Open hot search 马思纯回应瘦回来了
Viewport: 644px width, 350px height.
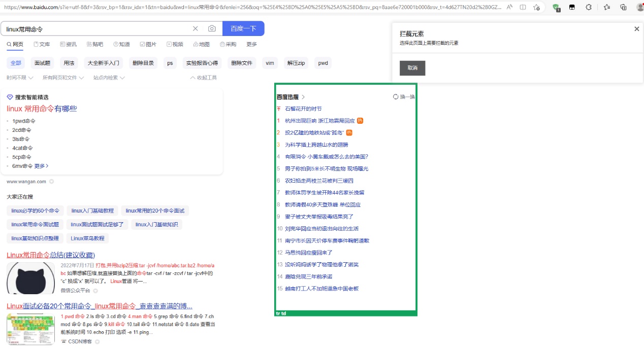(x=309, y=253)
